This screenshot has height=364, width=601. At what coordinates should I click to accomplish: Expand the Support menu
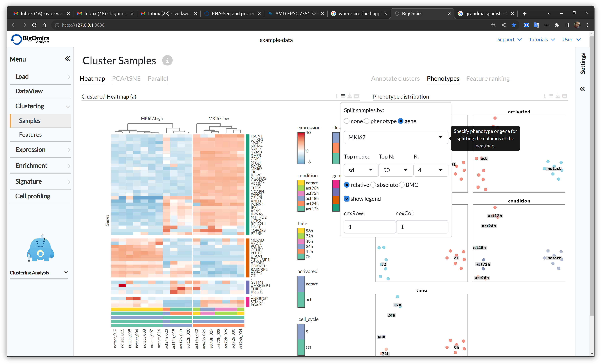[x=509, y=40]
